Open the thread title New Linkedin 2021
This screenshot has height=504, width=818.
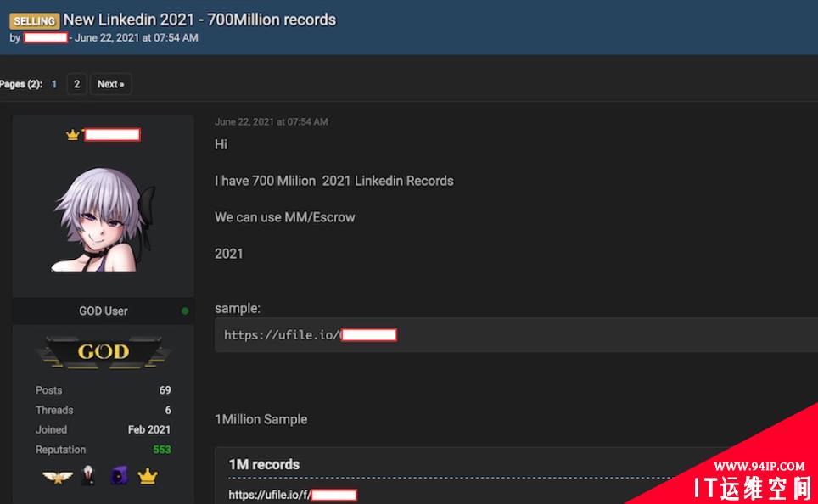(199, 20)
